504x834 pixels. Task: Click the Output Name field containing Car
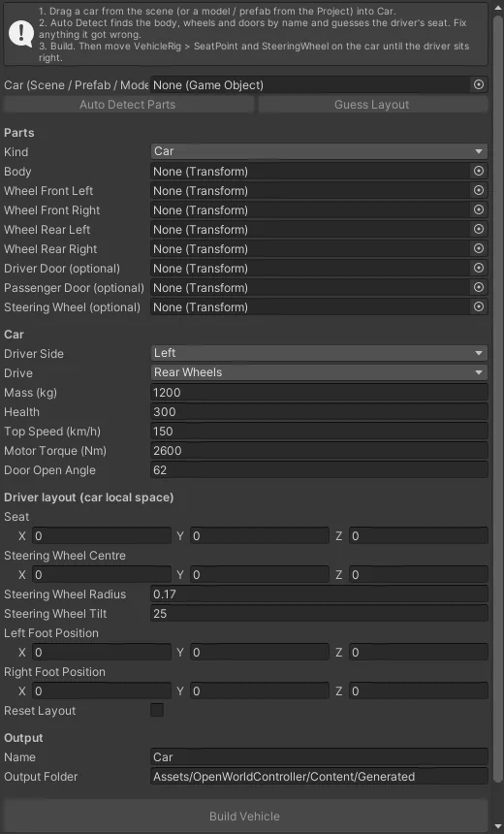tap(319, 756)
